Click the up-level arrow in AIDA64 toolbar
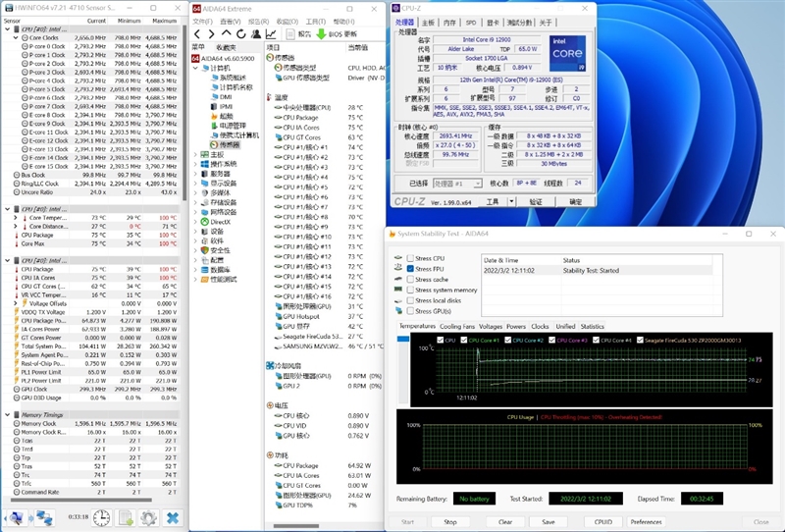Viewport: 785px width, 532px height. [x=227, y=33]
